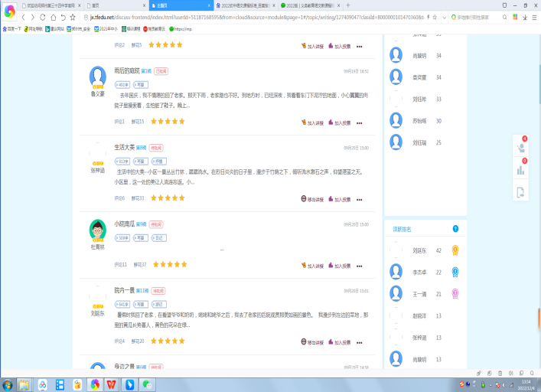Open more options for 小院南瓜 post
The height and width of the screenshot is (392, 541).
click(x=359, y=265)
